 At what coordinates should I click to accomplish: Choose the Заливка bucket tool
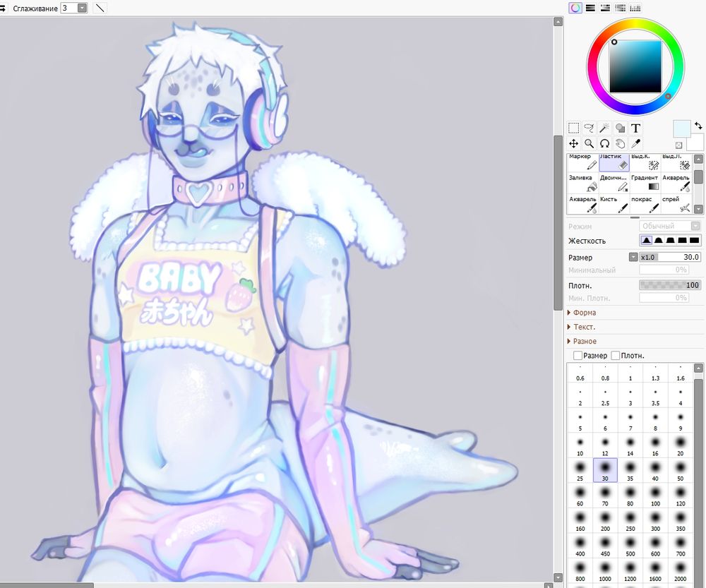[582, 183]
